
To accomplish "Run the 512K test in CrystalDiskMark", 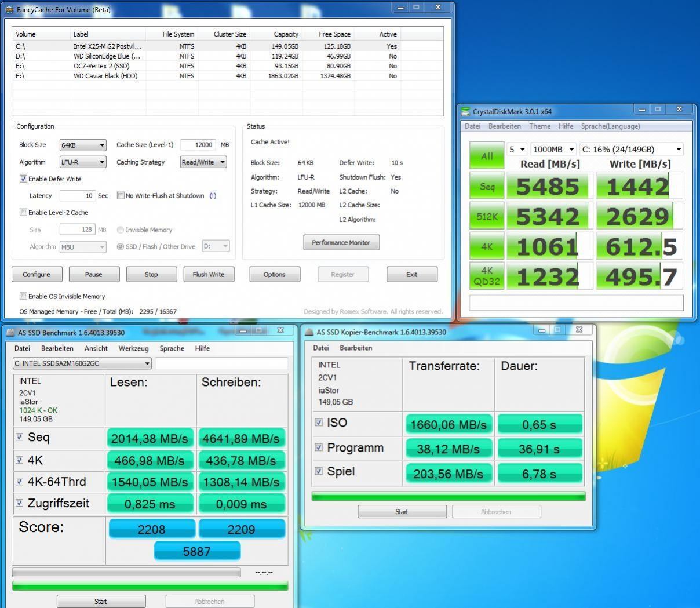I will pos(487,216).
